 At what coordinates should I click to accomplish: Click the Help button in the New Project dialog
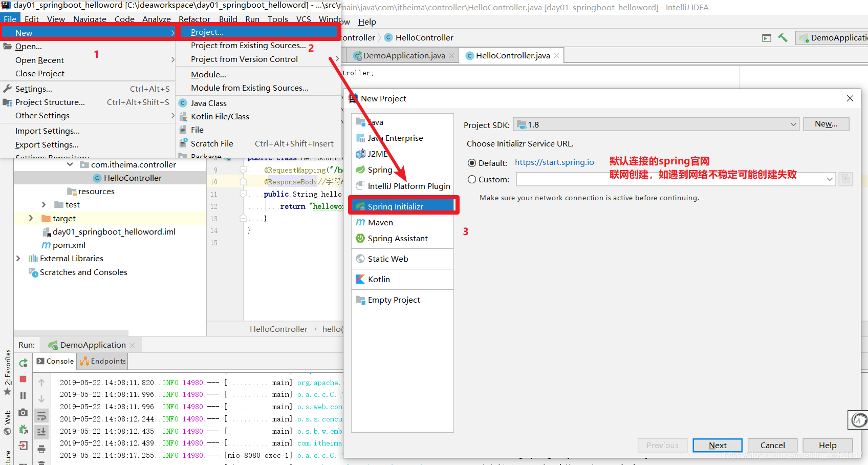pyautogui.click(x=828, y=446)
